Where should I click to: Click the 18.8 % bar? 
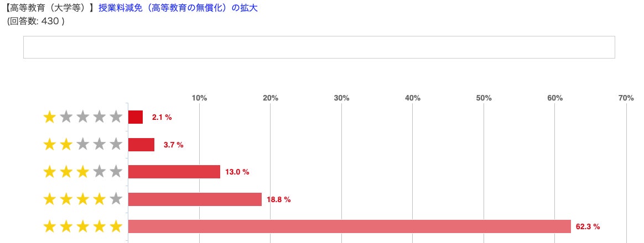click(x=195, y=199)
